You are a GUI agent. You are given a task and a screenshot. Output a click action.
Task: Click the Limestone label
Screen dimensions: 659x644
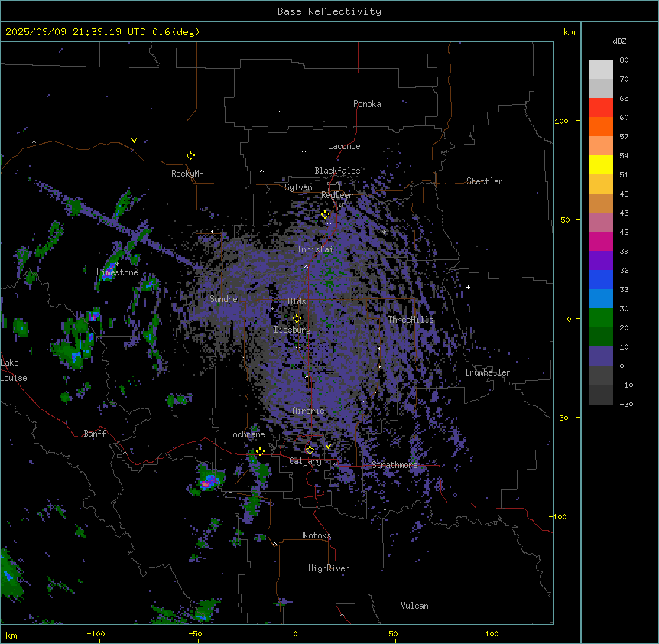point(117,272)
